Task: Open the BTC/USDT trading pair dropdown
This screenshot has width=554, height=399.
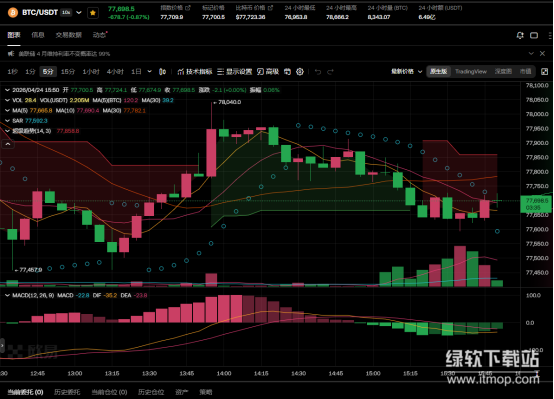Action: pyautogui.click(x=79, y=13)
